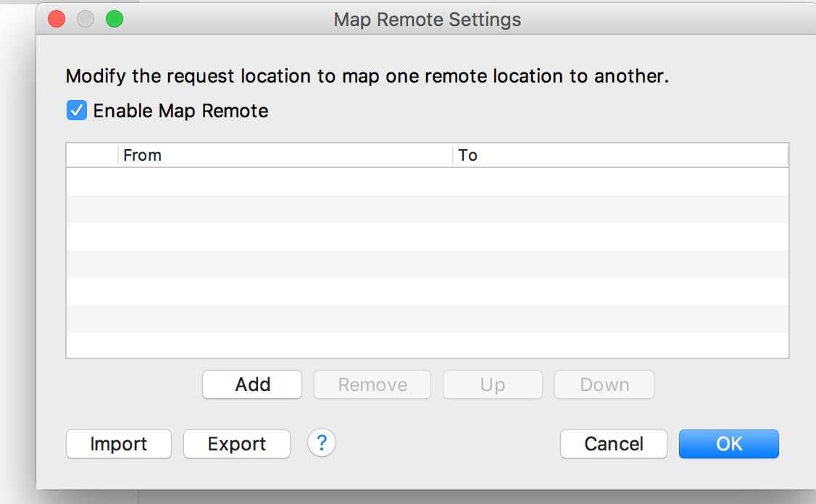Select the first empty row in mappings table
816x504 pixels.
pos(428,182)
